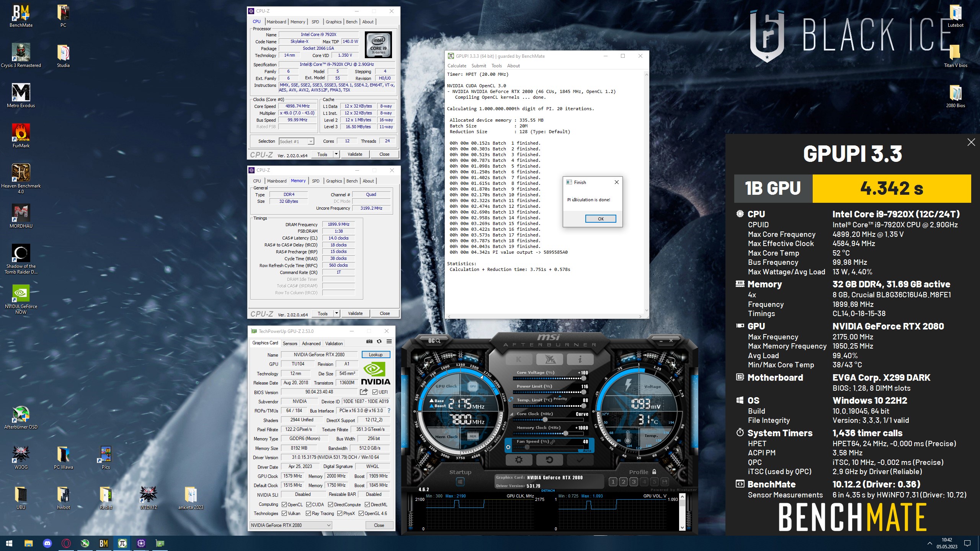This screenshot has height=551, width=980.
Task: Open the NVIDIA GeForce NOW desktop icon
Action: (21, 300)
